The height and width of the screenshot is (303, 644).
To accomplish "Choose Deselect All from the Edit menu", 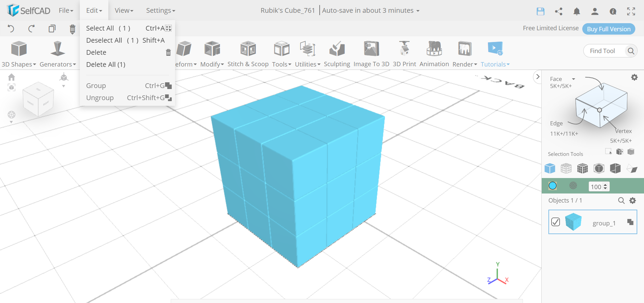I will tap(127, 40).
